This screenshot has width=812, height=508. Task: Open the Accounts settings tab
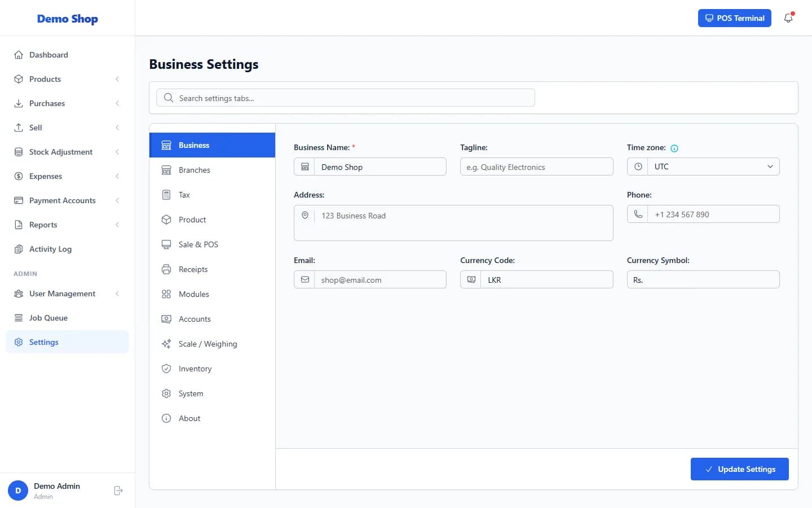click(212, 319)
